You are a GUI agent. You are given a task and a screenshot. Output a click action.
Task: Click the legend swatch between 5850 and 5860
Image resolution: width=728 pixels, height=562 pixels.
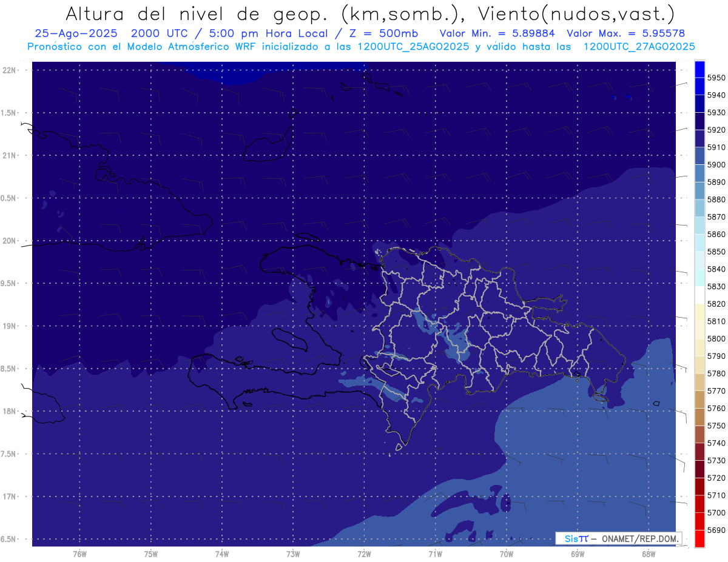click(699, 243)
